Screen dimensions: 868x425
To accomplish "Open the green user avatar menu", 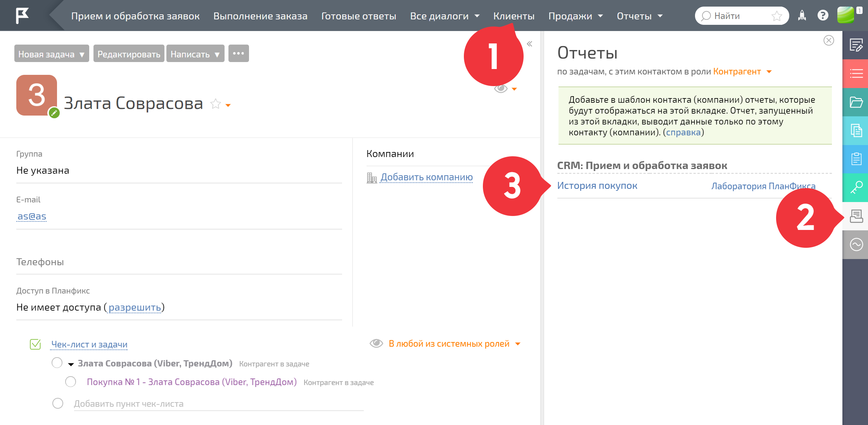I will [x=846, y=16].
